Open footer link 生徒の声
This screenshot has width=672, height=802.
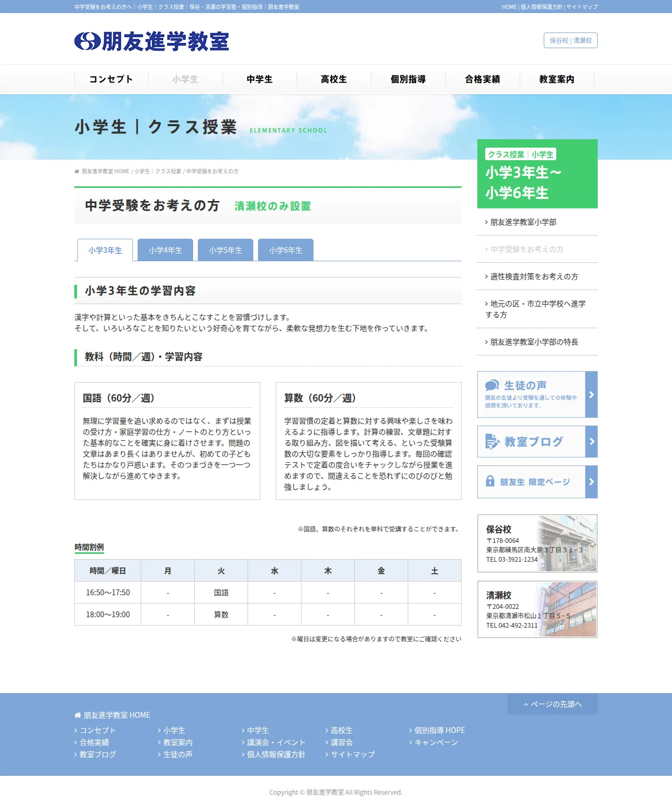point(178,754)
